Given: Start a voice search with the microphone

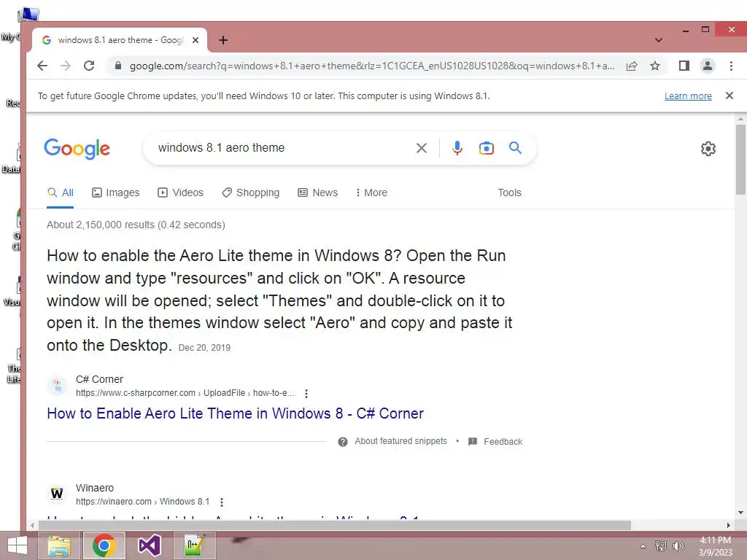Looking at the screenshot, I should click(x=457, y=148).
